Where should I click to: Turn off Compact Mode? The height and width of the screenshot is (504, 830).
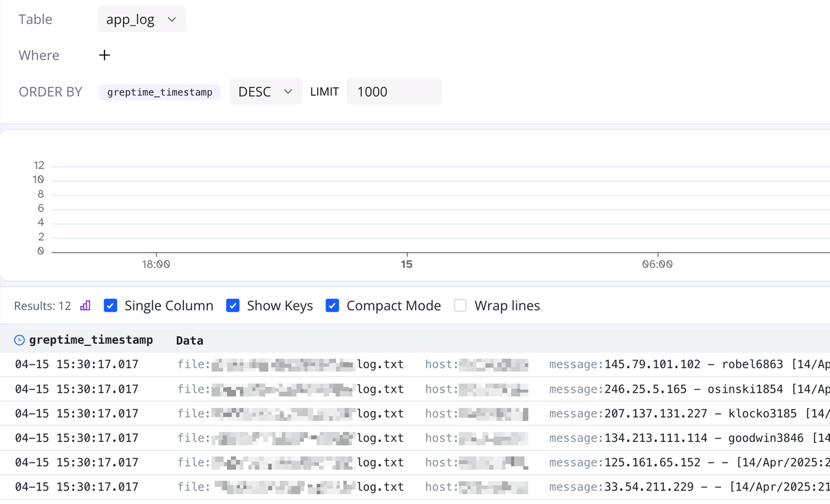click(x=332, y=305)
